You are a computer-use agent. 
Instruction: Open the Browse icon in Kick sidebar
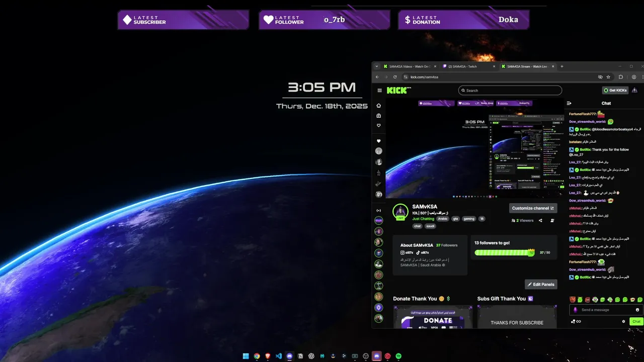click(379, 116)
